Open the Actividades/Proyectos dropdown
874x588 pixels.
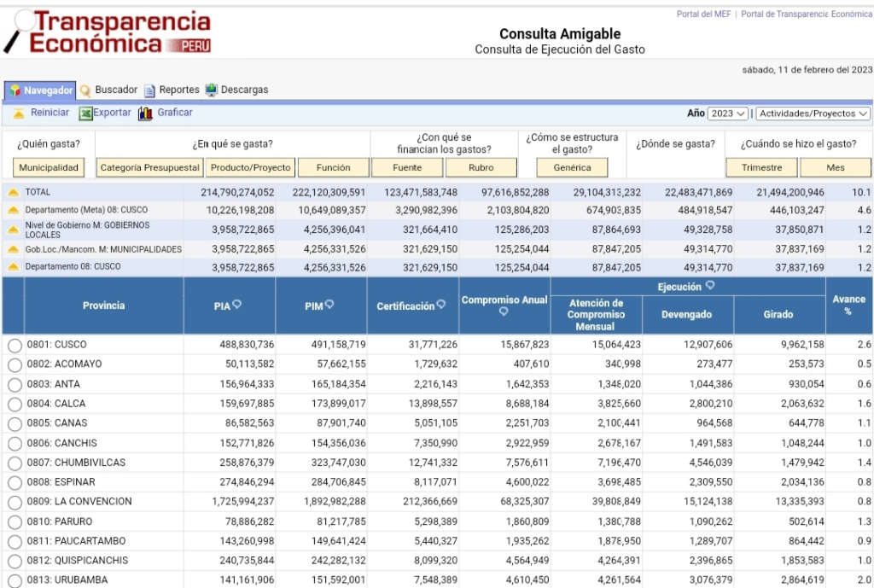(813, 114)
